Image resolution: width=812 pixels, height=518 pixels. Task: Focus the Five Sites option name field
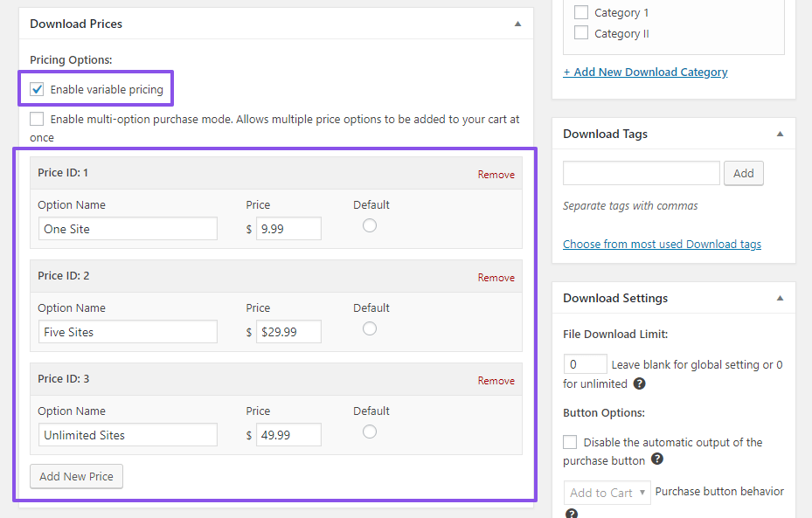[x=128, y=332]
